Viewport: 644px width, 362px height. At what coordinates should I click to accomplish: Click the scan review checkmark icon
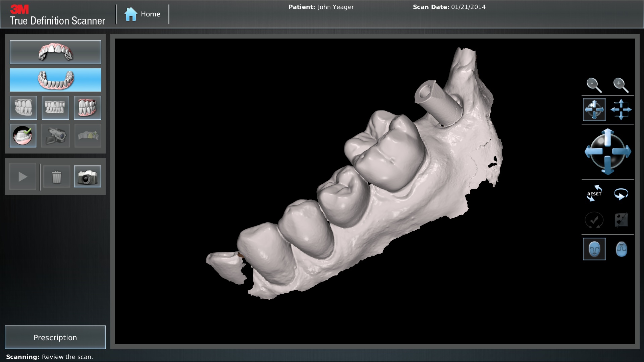[23, 136]
